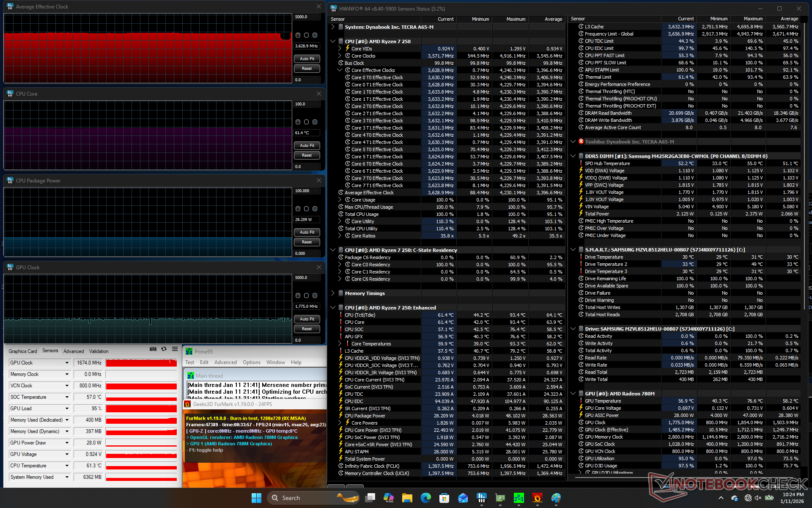The height and width of the screenshot is (508, 812).
Task: Collapse the C-State Residency sensor group
Action: (333, 250)
